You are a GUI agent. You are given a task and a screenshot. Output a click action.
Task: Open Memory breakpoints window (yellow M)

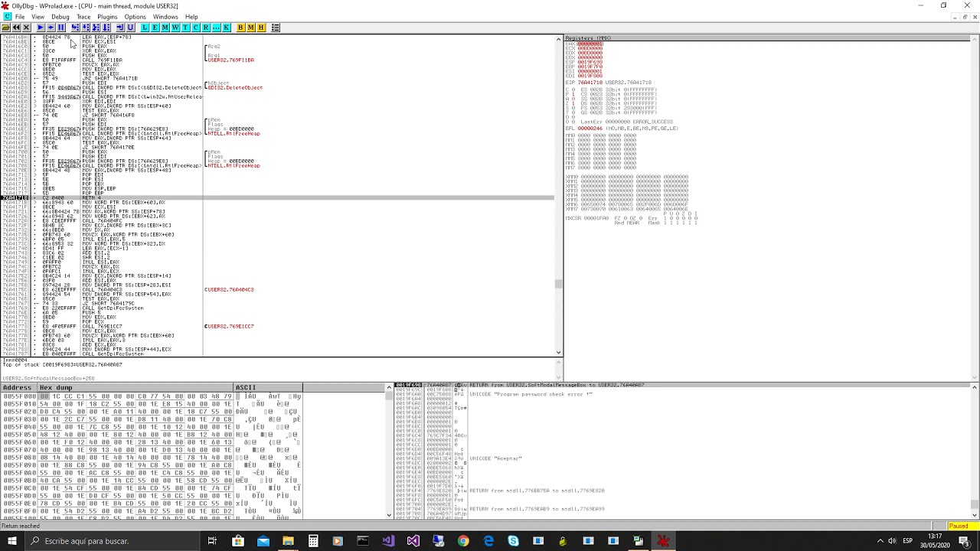(x=251, y=28)
